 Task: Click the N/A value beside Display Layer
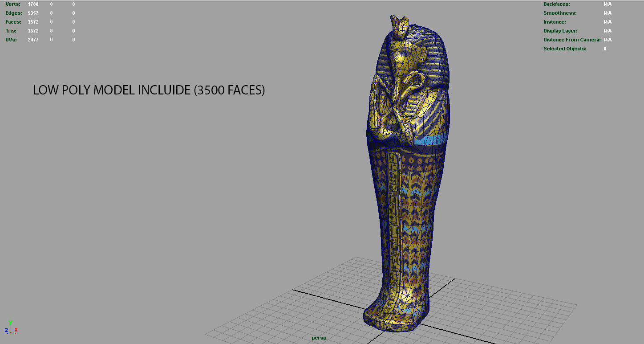608,31
